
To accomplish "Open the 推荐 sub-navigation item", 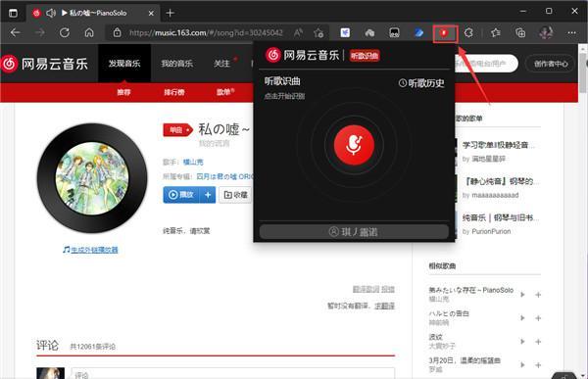I will click(x=123, y=92).
